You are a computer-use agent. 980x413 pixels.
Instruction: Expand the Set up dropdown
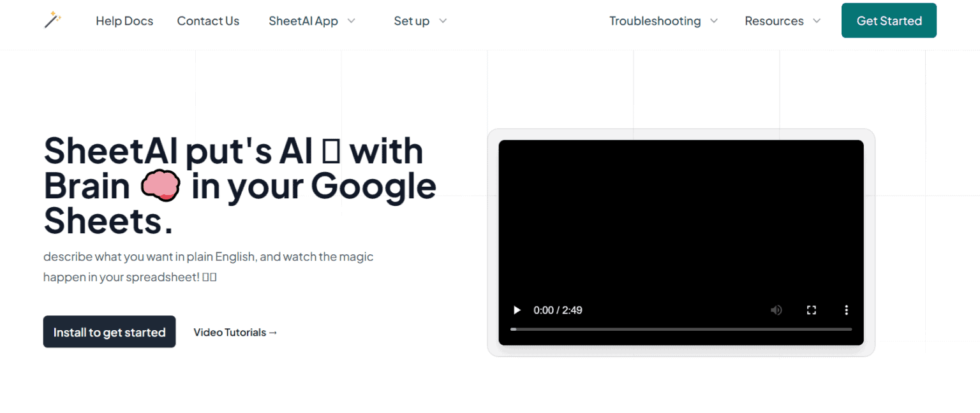click(x=420, y=21)
